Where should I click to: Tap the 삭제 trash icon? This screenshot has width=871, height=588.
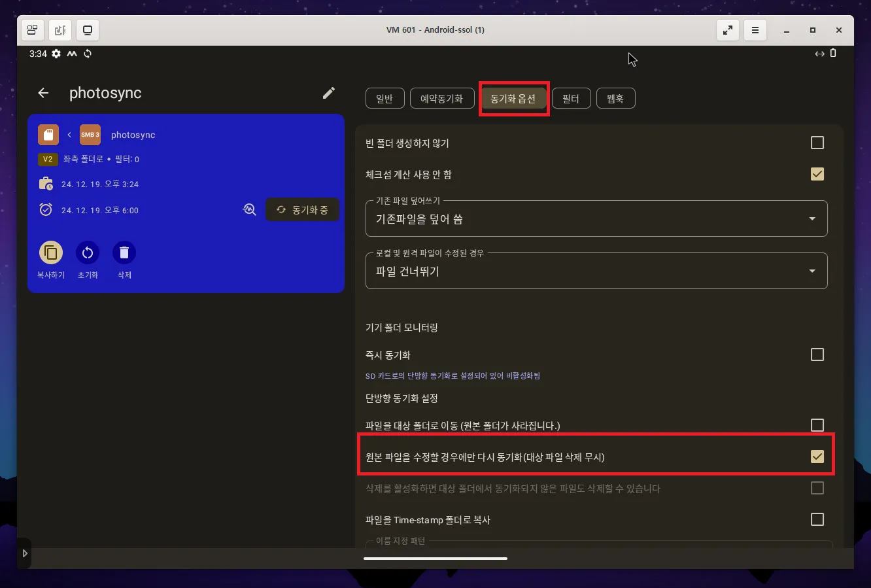(x=124, y=251)
